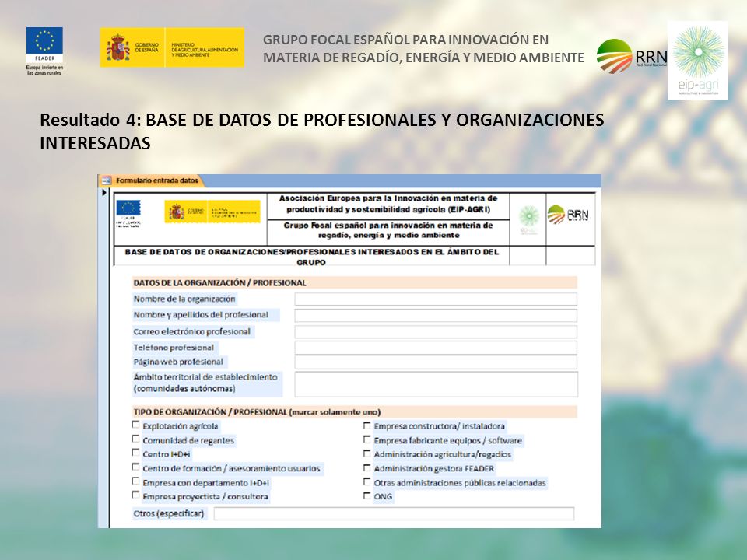
Task: Click the form icon beside Formulario entrada datos
Action: pos(107,180)
